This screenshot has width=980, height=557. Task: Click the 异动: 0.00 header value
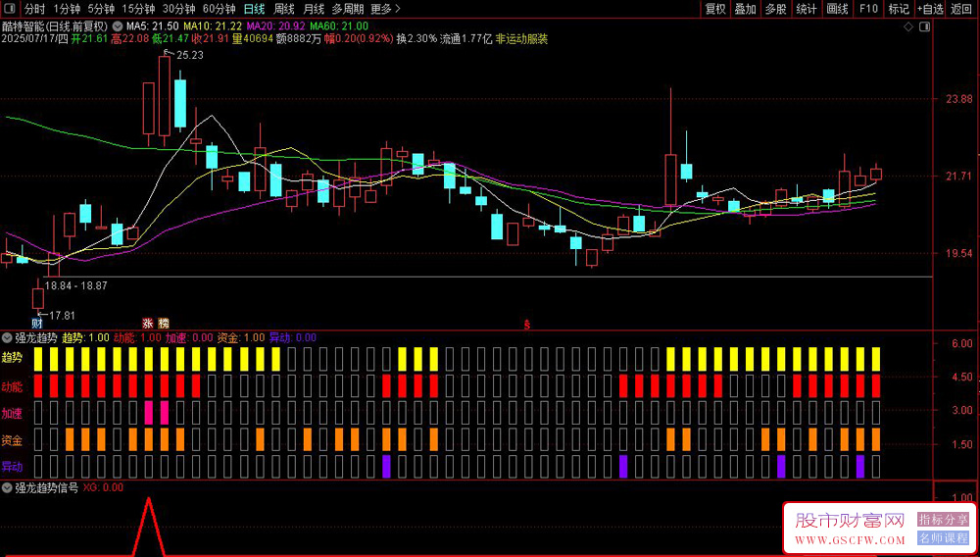coord(293,338)
